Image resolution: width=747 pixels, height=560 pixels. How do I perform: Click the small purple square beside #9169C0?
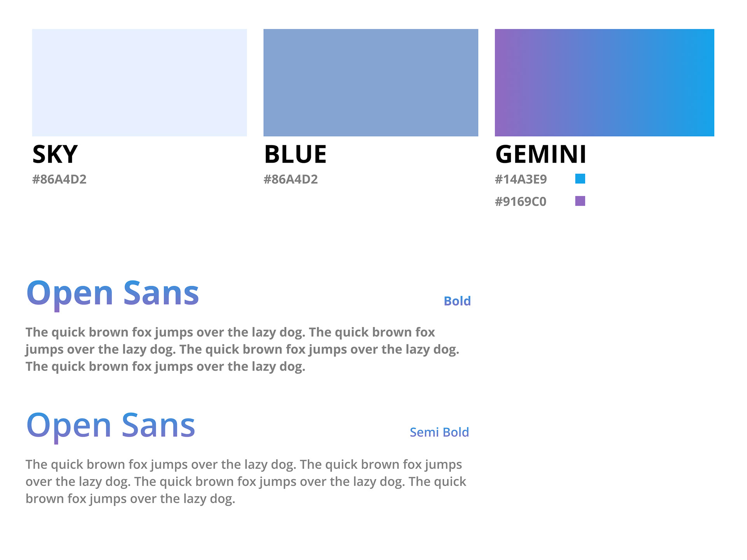coord(580,201)
